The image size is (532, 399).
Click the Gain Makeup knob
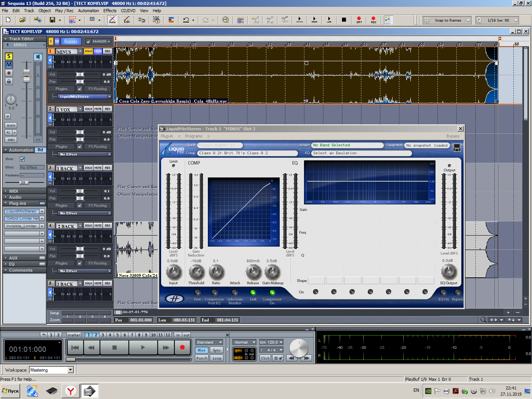click(x=272, y=272)
